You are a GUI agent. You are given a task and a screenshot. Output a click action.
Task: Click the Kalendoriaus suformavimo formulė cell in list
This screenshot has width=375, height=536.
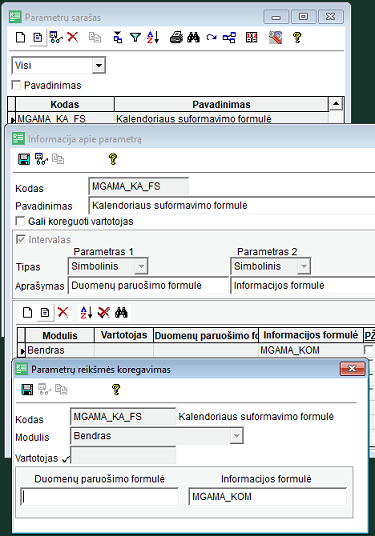coord(221,119)
